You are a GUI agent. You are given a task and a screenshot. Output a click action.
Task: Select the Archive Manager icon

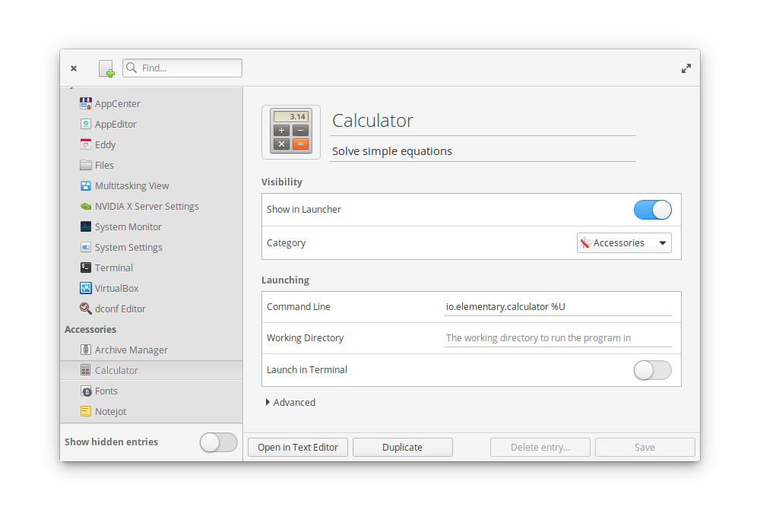86,350
